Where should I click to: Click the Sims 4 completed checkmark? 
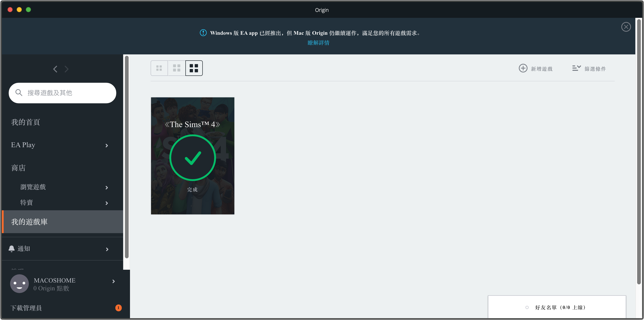(193, 158)
